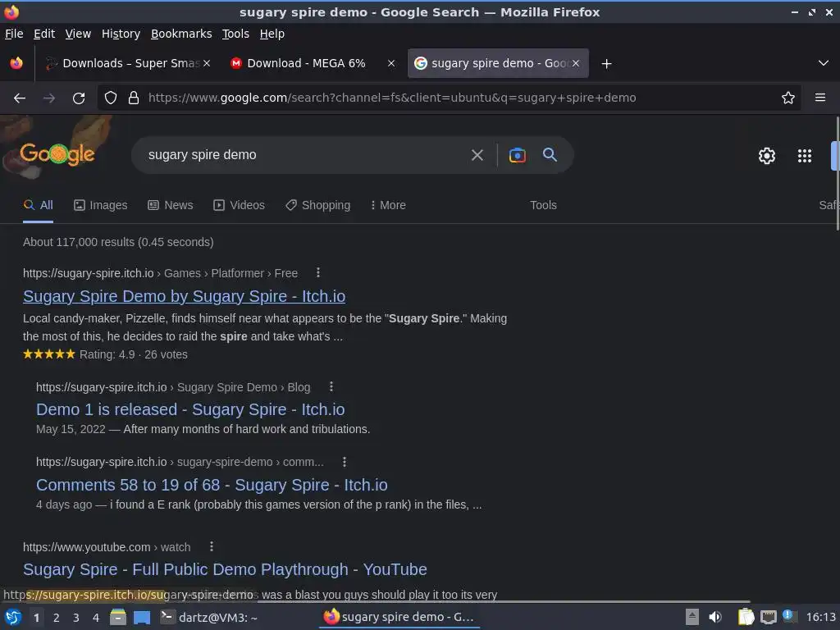
Task: Click the Google doodle logo
Action: pos(57,153)
